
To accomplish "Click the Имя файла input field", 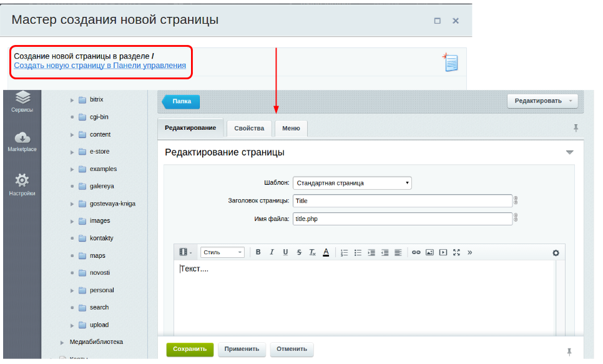I will (x=401, y=219).
